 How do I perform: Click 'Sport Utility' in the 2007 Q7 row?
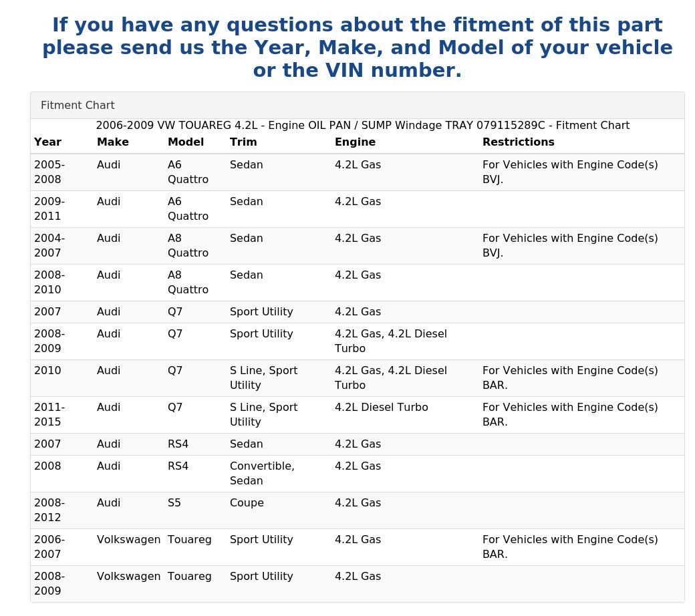point(261,311)
